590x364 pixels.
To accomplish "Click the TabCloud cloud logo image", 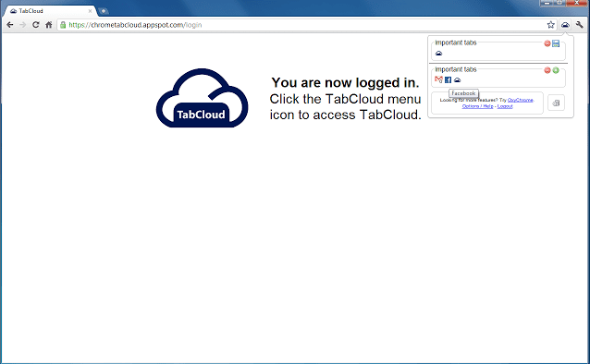I will coord(202,98).
